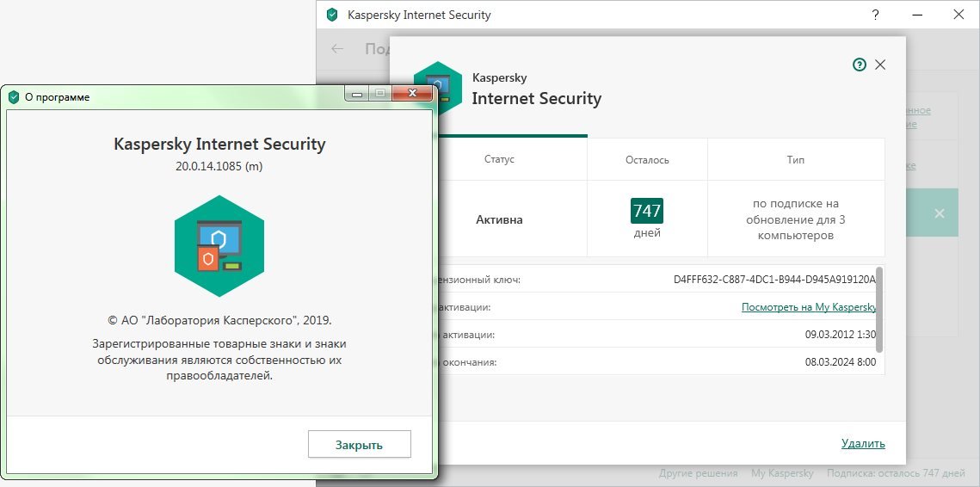Minimize the Kaspersky Internet Security main window
This screenshot has width=980, height=487.
917,15
